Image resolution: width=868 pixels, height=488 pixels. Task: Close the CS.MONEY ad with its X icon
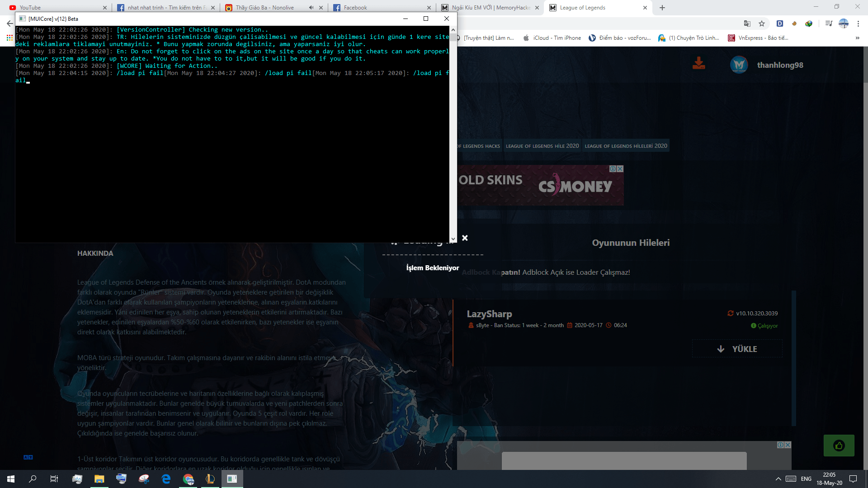620,169
